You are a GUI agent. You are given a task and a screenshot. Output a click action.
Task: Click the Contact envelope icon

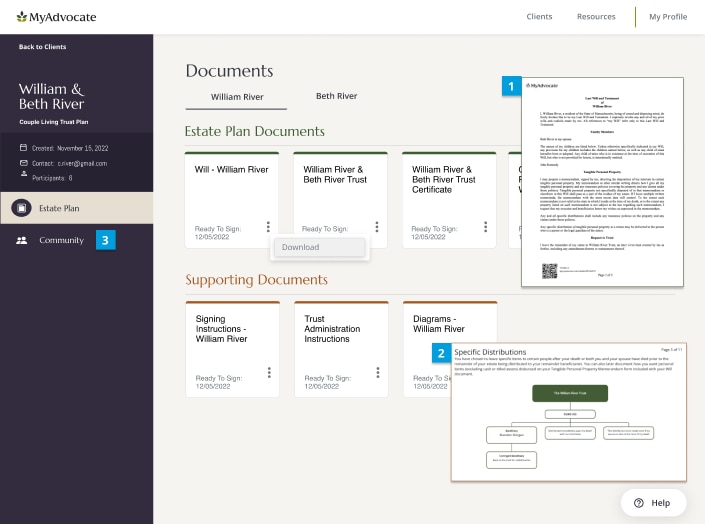(24, 163)
